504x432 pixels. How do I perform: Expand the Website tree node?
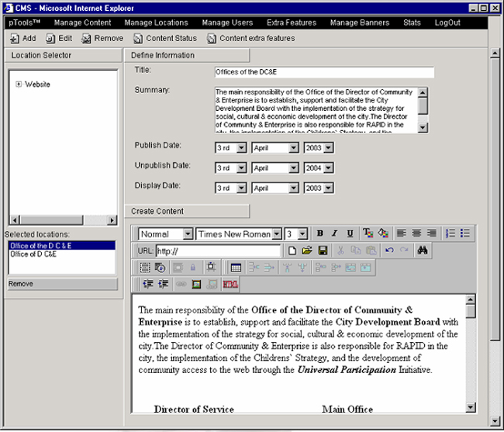pyautogui.click(x=19, y=84)
